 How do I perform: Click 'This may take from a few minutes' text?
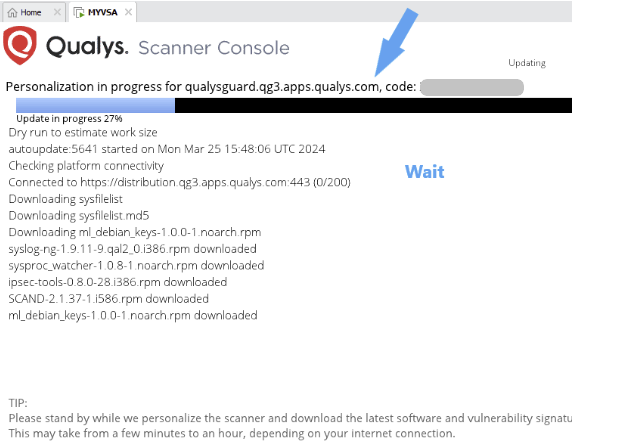pos(232,433)
